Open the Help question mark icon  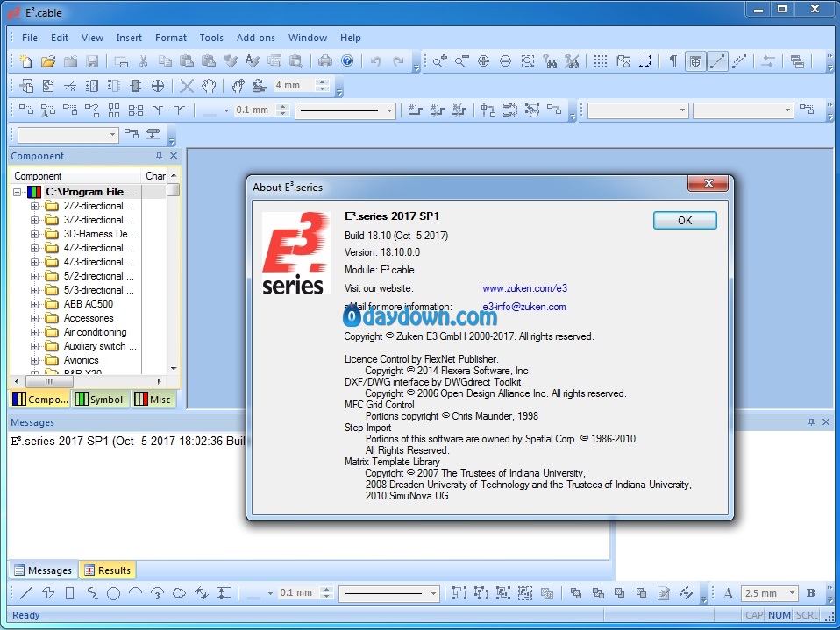[x=348, y=61]
